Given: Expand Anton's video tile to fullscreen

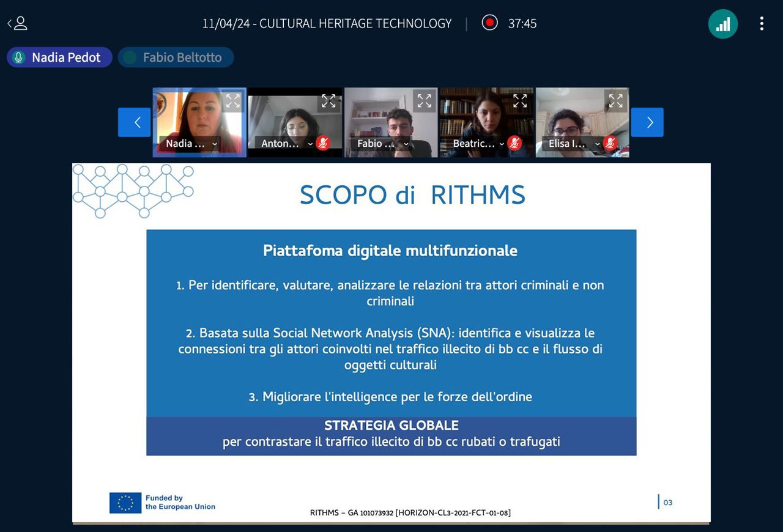Looking at the screenshot, I should point(328,102).
